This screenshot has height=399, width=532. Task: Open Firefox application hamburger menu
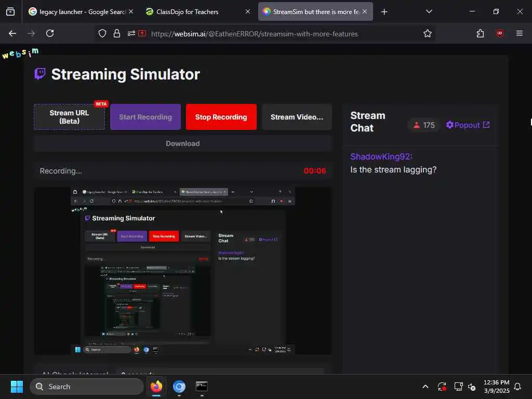(x=520, y=33)
